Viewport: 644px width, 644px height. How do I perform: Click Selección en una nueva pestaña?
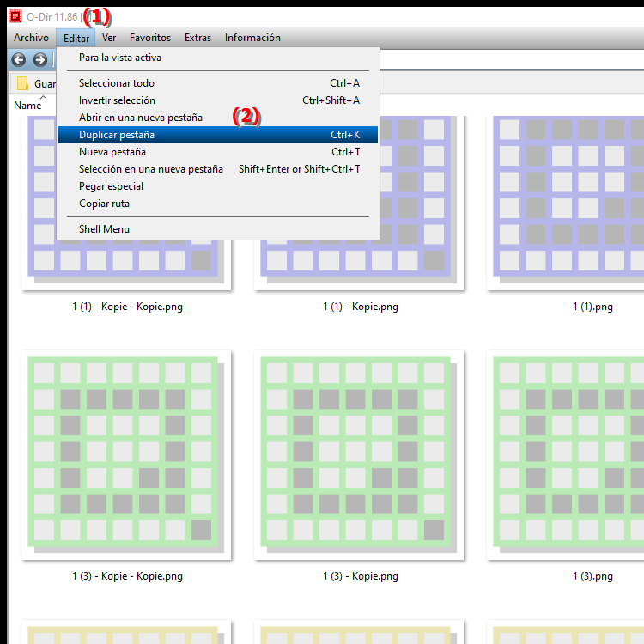[218, 169]
